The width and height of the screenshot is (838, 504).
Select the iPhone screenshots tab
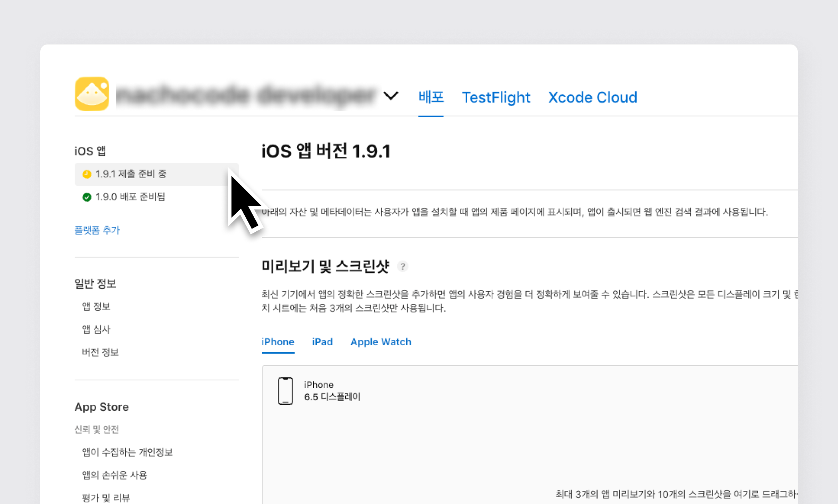[x=278, y=342]
